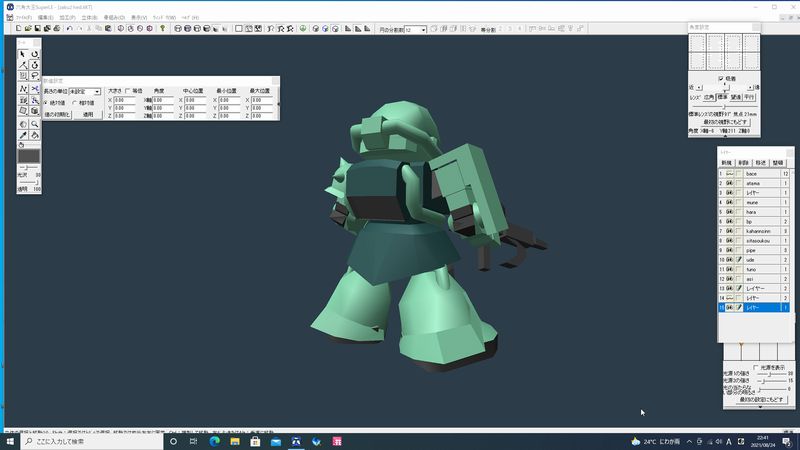This screenshot has height=450, width=800.
Task: Activate the magnifier zoom tool
Action: coord(35,124)
